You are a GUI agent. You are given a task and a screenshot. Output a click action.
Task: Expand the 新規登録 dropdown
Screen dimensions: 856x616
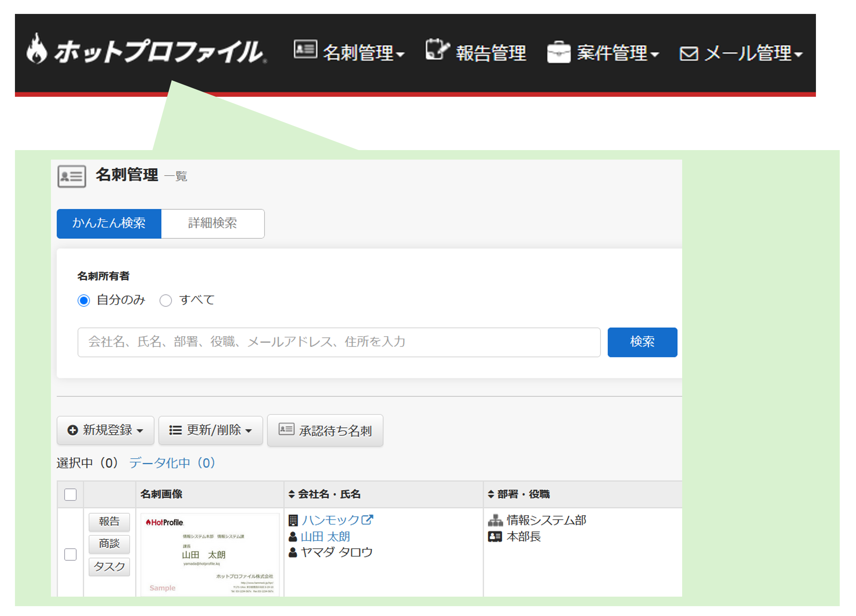105,430
